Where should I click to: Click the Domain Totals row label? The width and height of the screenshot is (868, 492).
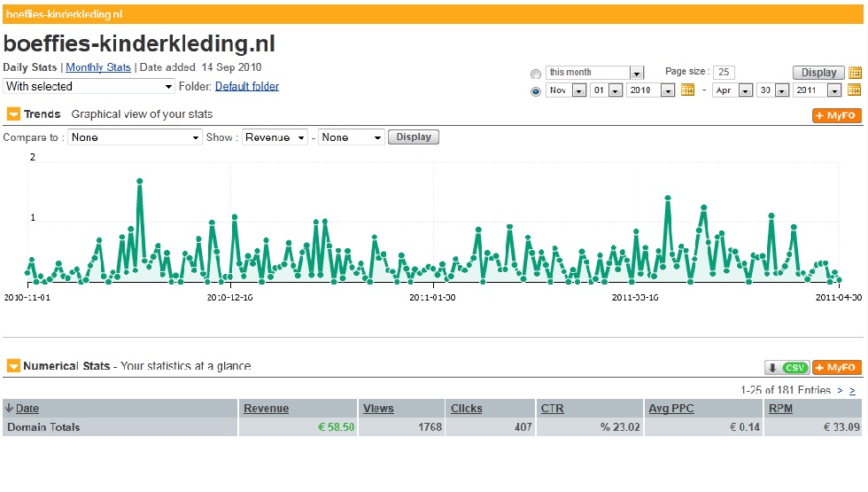click(43, 427)
